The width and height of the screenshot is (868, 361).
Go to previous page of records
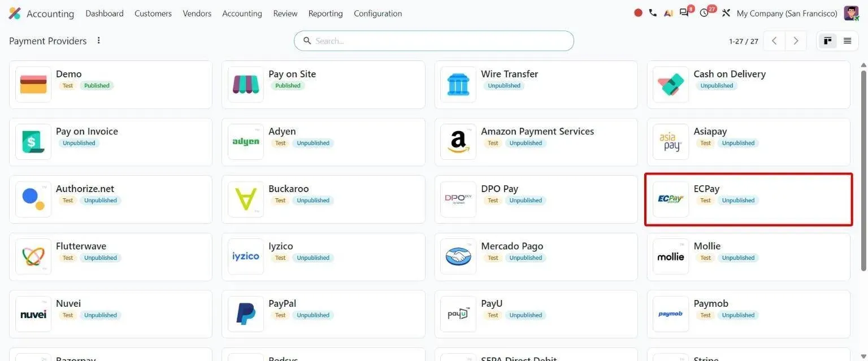(x=774, y=41)
